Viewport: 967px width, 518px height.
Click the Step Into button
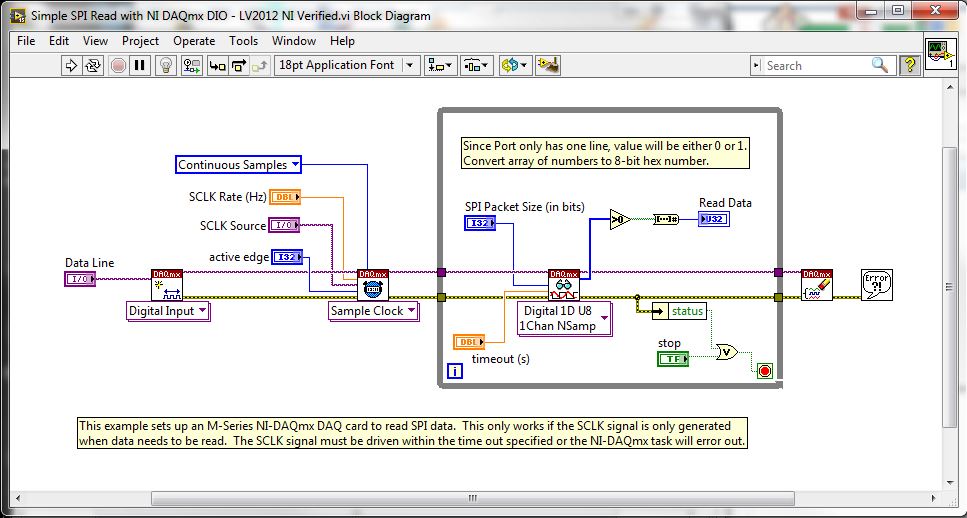point(217,65)
